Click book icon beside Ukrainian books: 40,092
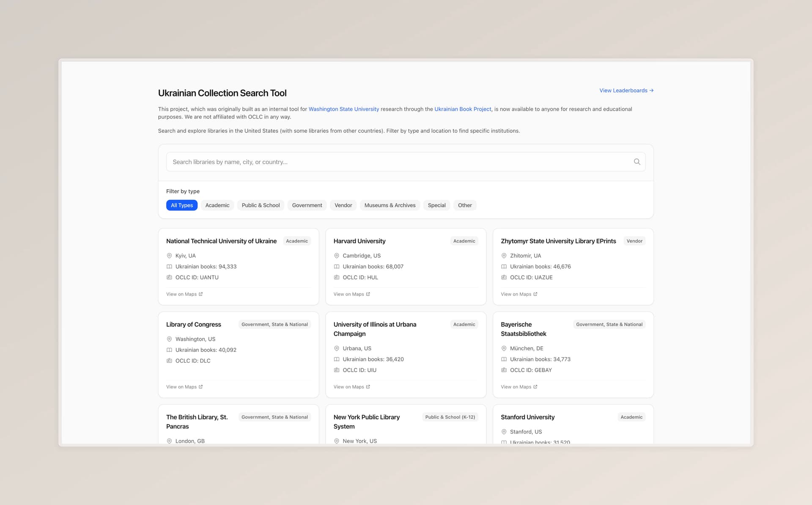The image size is (812, 505). 169,350
